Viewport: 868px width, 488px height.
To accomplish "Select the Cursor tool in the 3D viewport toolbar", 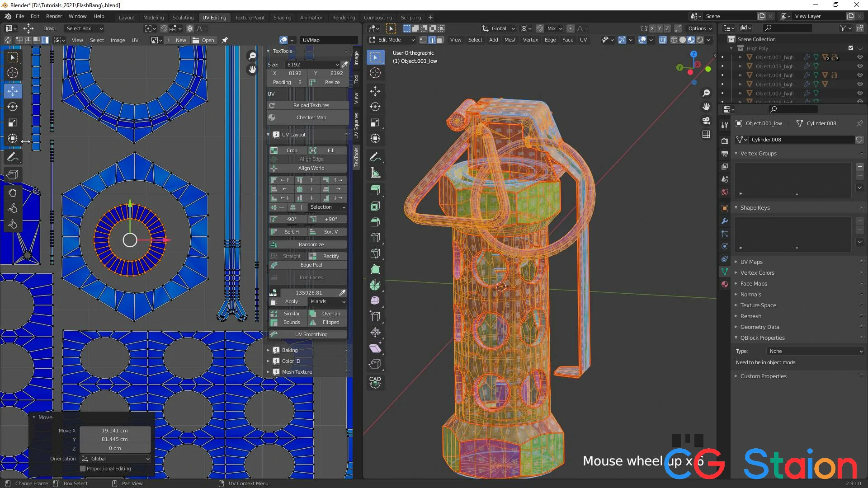I will 375,73.
